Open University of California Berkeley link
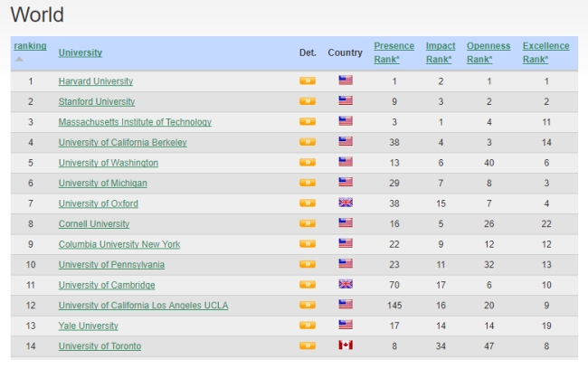Viewport: 588px width, 378px height. pyautogui.click(x=123, y=143)
